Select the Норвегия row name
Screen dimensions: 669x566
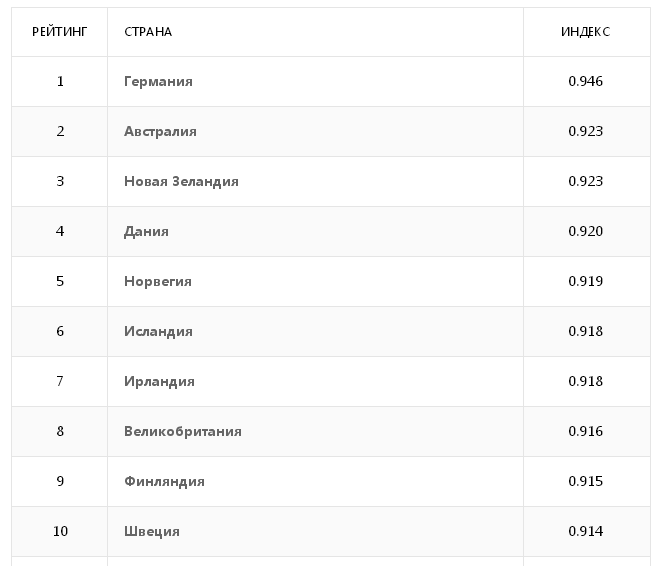click(158, 282)
